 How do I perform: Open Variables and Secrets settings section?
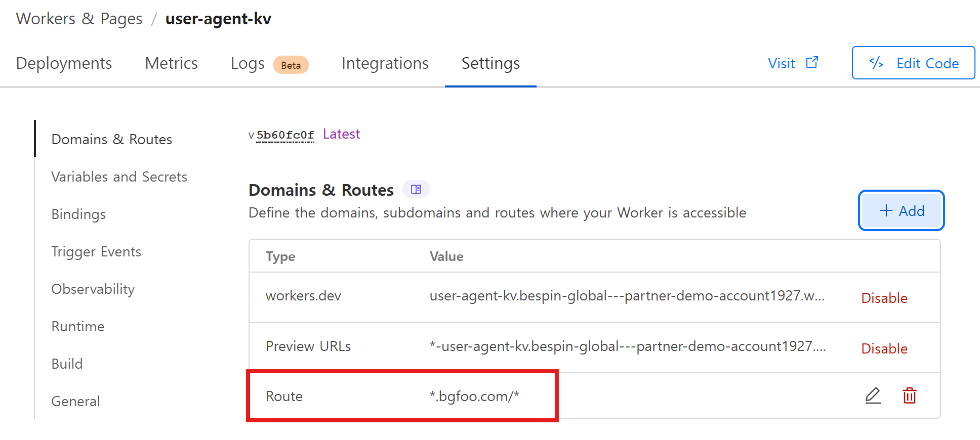coord(119,177)
